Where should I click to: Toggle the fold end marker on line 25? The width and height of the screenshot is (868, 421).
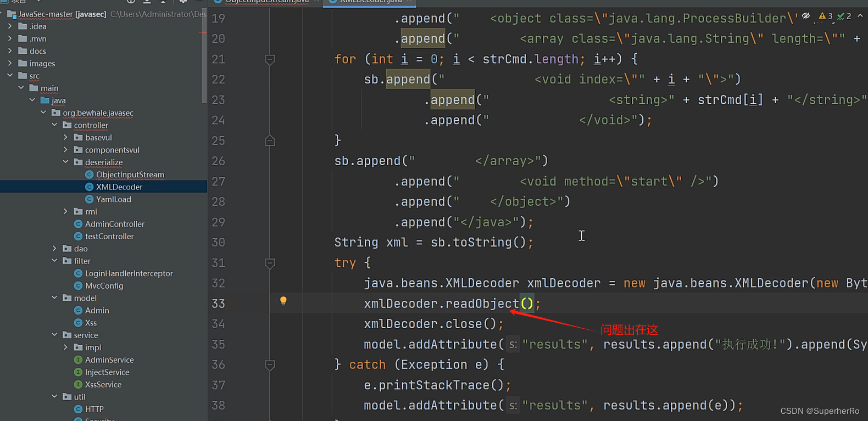[270, 141]
